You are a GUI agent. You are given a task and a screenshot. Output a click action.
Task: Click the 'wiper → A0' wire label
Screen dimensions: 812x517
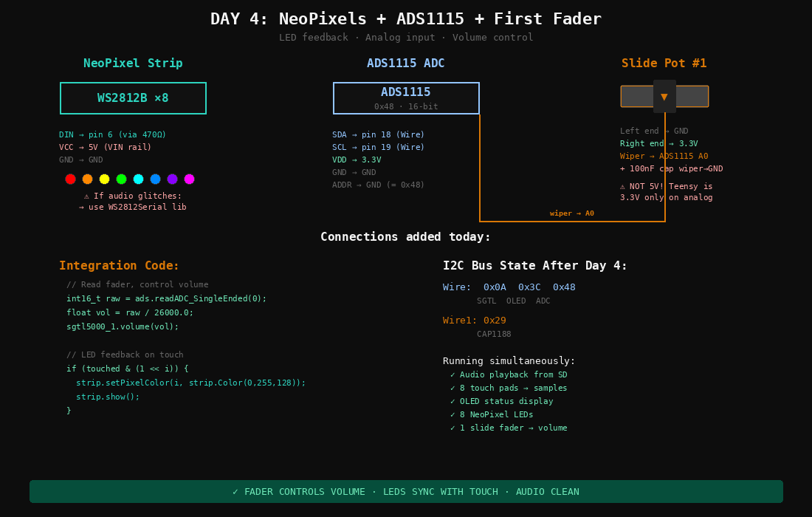571,213
